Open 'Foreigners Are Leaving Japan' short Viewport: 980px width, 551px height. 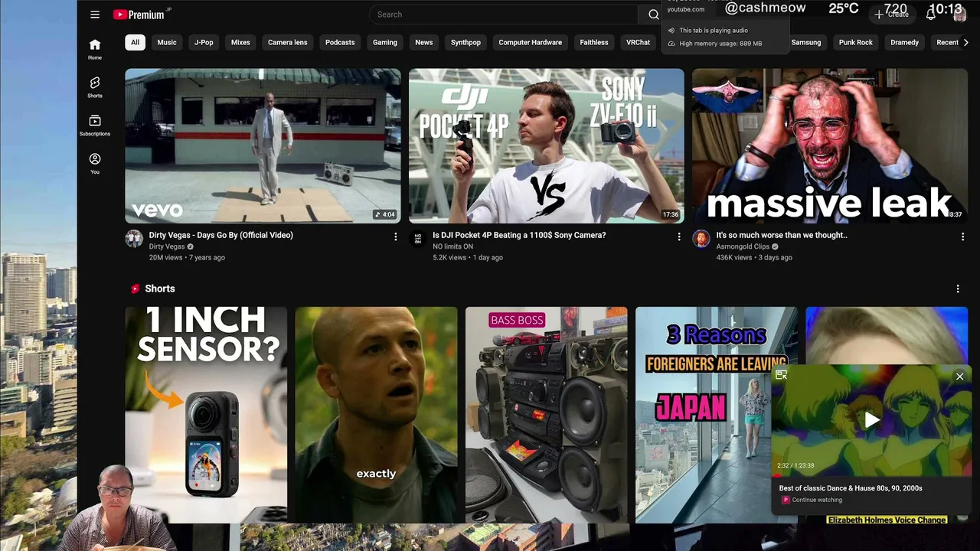pos(703,415)
